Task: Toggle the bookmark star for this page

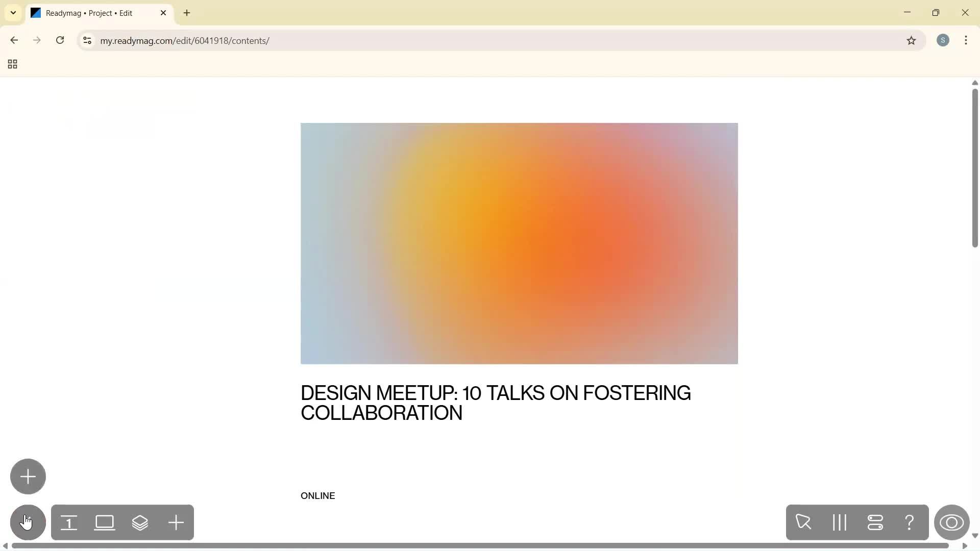Action: pyautogui.click(x=912, y=41)
